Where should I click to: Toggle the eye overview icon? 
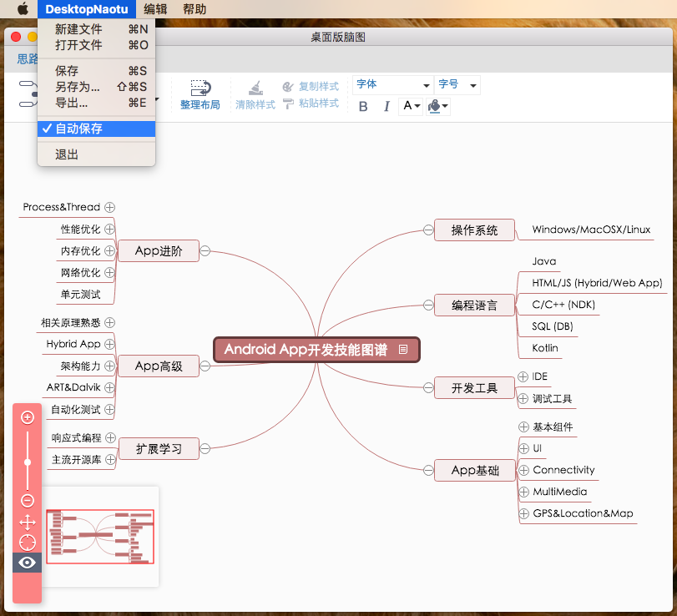click(28, 563)
